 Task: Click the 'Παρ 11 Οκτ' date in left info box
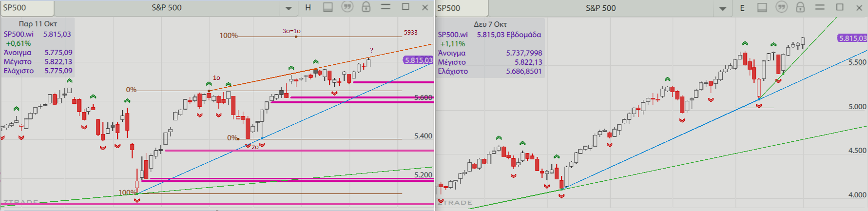(38, 23)
